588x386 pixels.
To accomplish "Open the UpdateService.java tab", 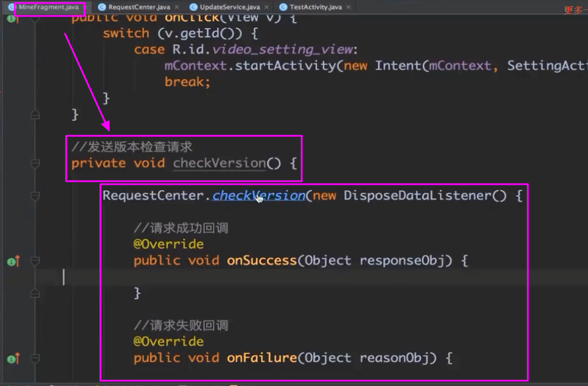I will pyautogui.click(x=230, y=7).
